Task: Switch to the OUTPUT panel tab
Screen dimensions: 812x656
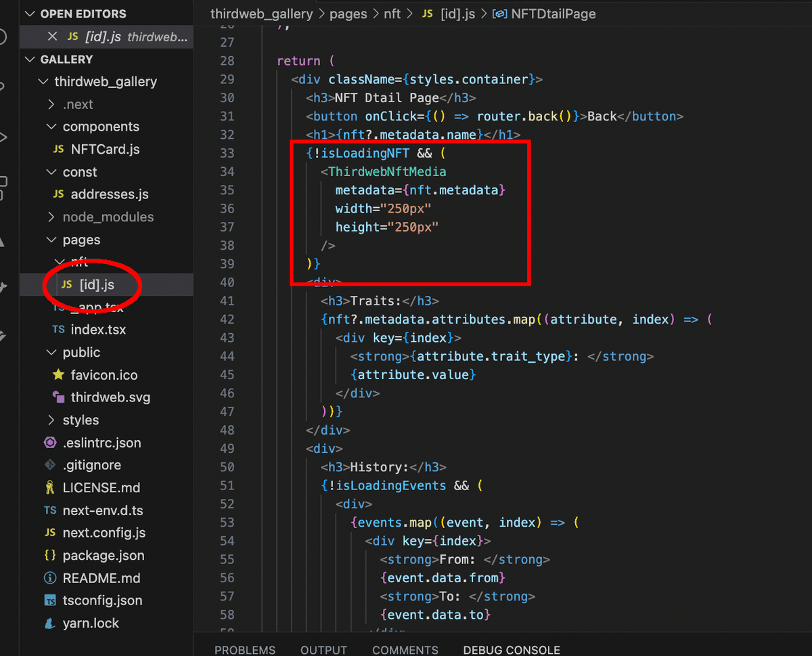Action: [323, 650]
